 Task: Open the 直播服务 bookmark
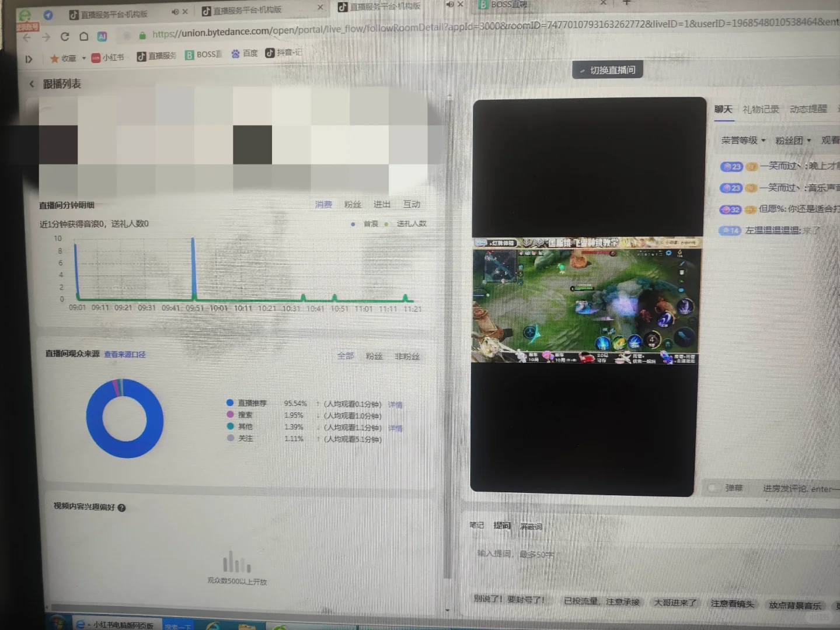156,56
